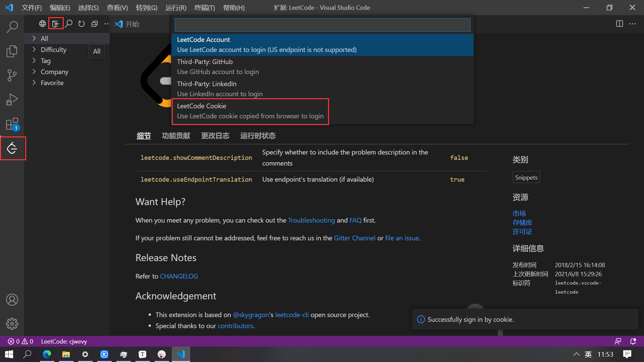This screenshot has width=644, height=362.
Task: Open the contributors link
Action: [x=235, y=326]
